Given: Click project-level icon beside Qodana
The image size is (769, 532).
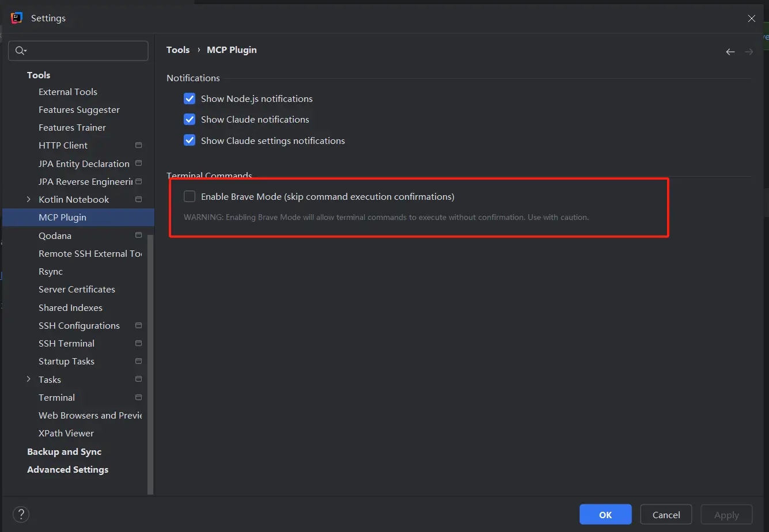Looking at the screenshot, I should (x=138, y=235).
